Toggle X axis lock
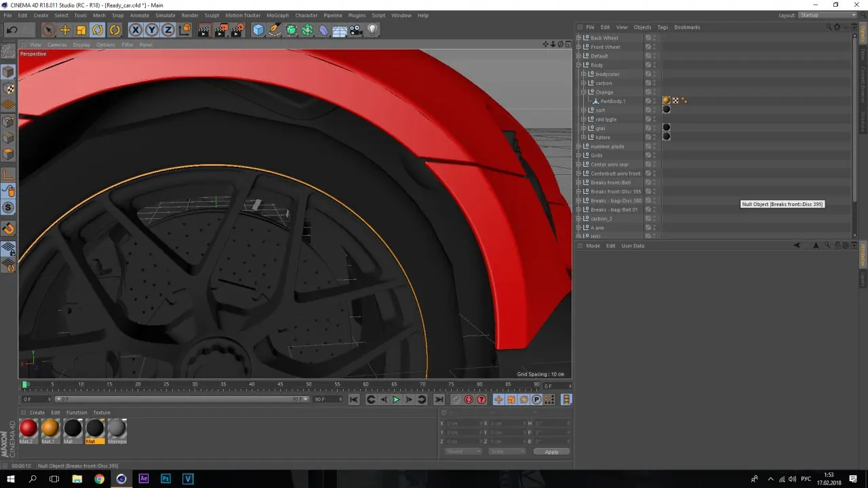Screen dimensions: 868x488 (136, 30)
